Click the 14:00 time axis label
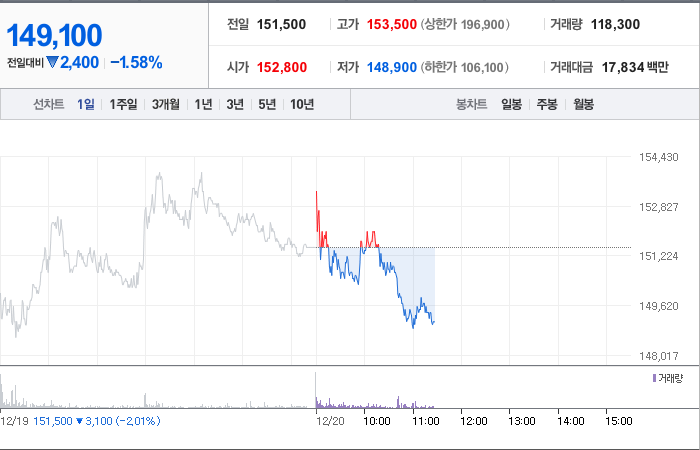 point(571,421)
